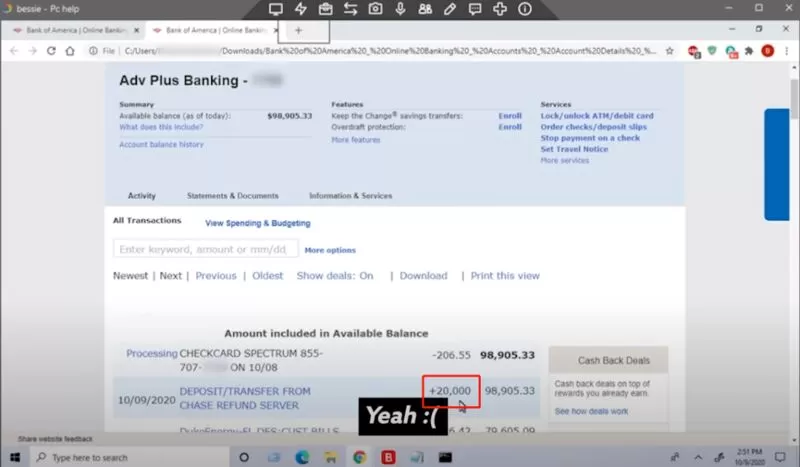Toggle Show deals: On link

point(335,276)
